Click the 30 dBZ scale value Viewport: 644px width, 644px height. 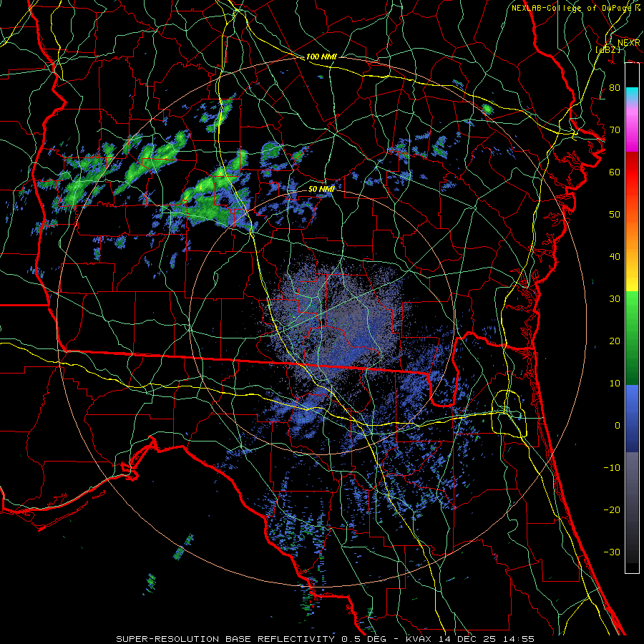click(x=615, y=299)
